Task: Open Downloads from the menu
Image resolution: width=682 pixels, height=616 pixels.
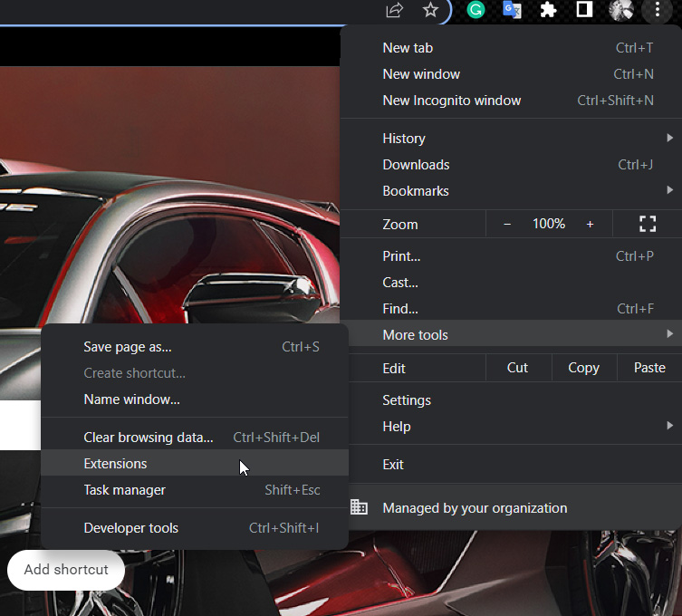Action: click(511, 165)
